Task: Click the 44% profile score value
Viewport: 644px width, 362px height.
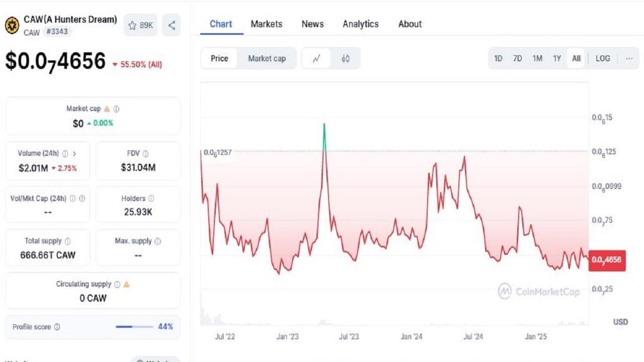Action: click(166, 327)
